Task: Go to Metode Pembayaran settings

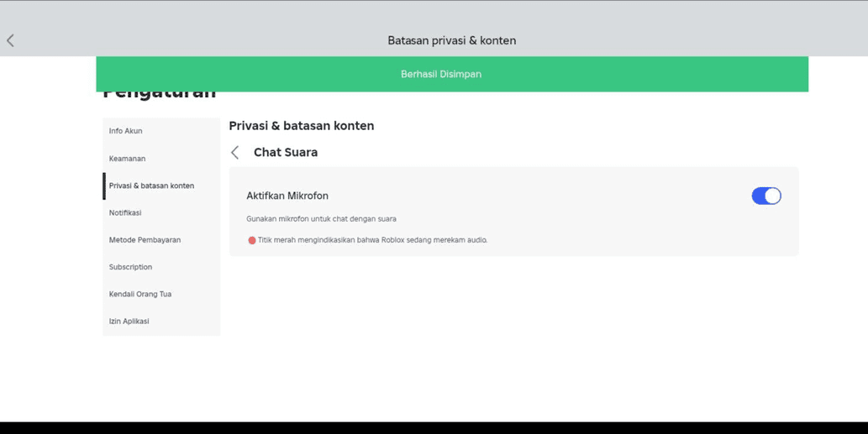Action: click(x=145, y=240)
